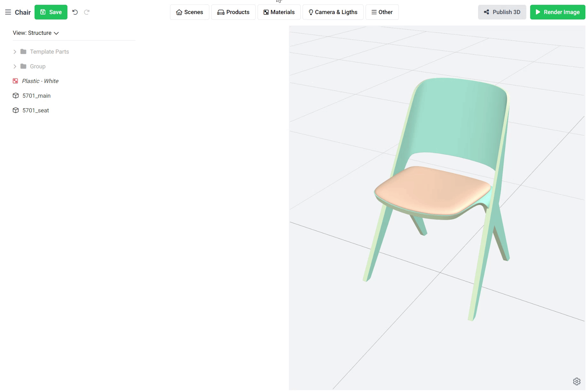
Task: Click the redo arrow icon
Action: tap(87, 12)
